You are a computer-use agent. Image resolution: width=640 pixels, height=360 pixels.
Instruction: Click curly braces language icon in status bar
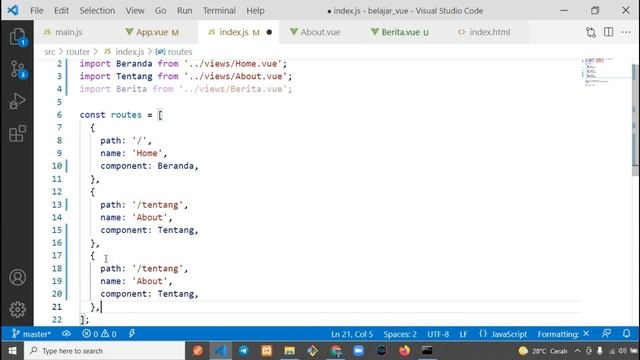(x=483, y=334)
